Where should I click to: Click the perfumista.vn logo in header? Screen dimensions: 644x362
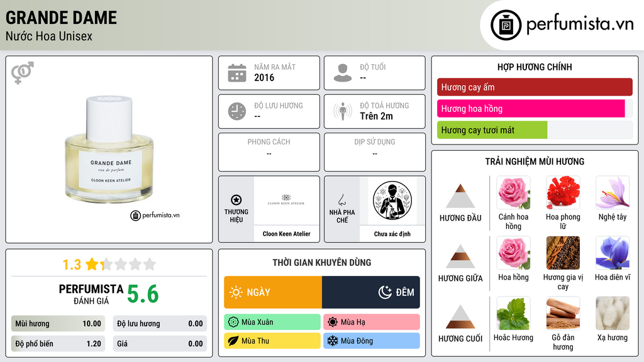click(x=562, y=25)
